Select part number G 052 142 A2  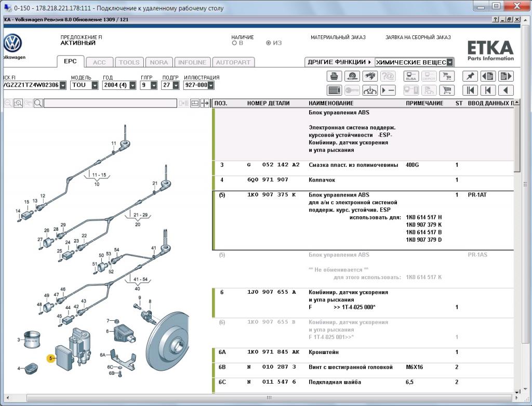pos(273,165)
